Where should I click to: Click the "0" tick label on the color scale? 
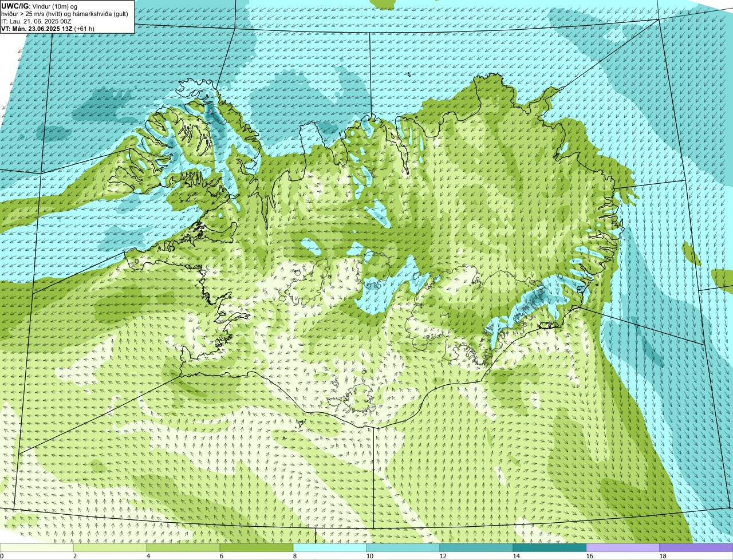click(x=2, y=556)
